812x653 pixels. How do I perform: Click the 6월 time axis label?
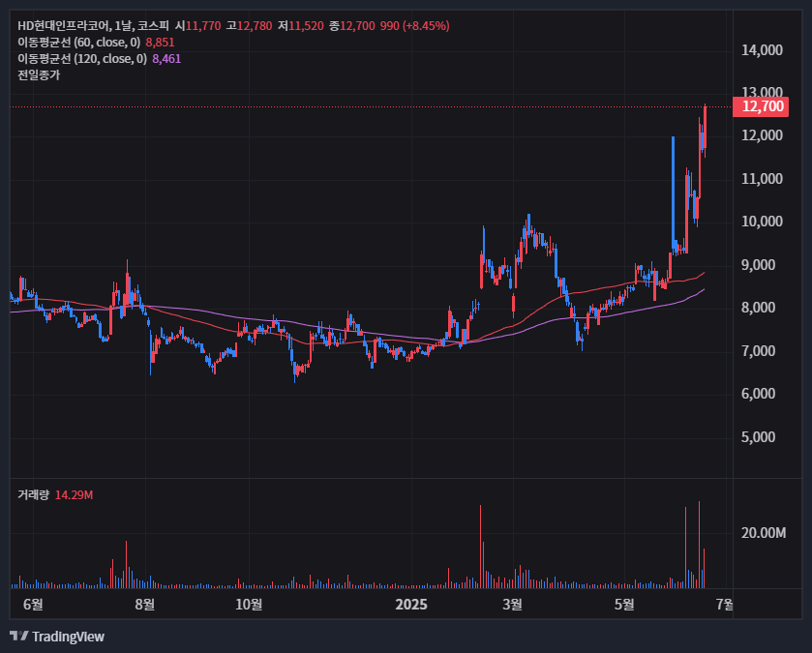click(33, 604)
